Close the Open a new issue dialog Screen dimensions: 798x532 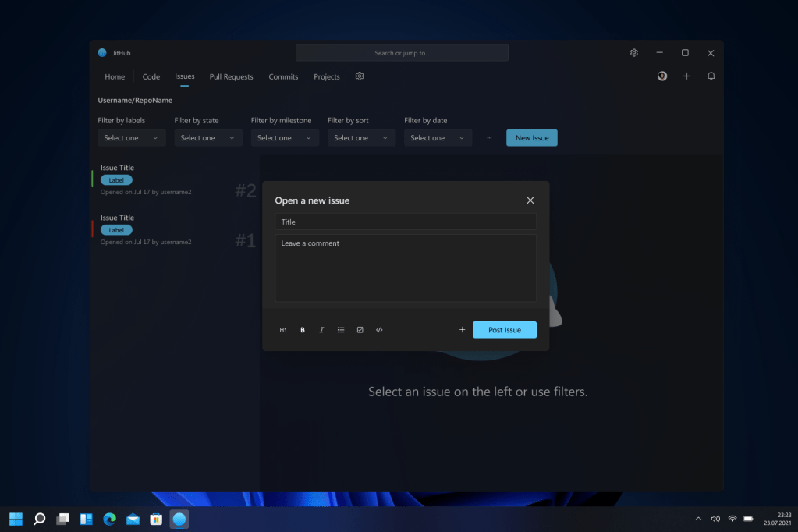coord(530,200)
